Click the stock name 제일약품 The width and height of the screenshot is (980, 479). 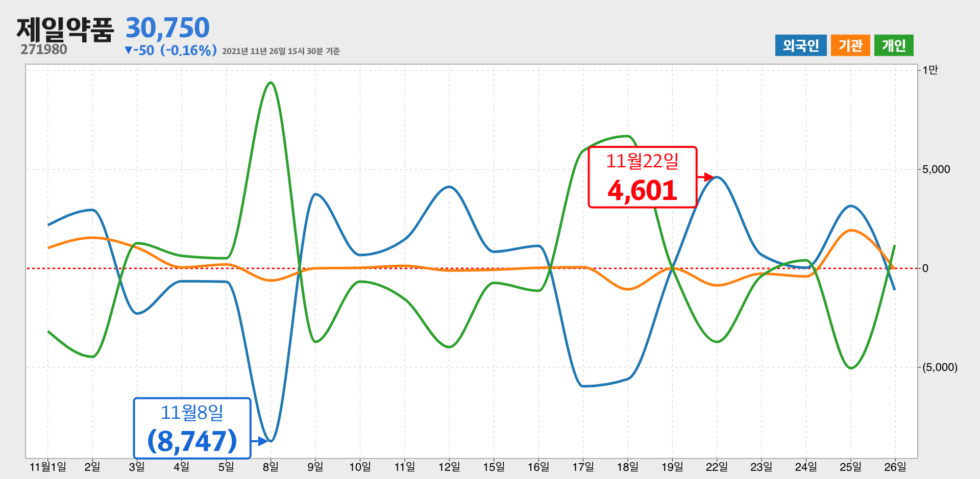(65, 29)
